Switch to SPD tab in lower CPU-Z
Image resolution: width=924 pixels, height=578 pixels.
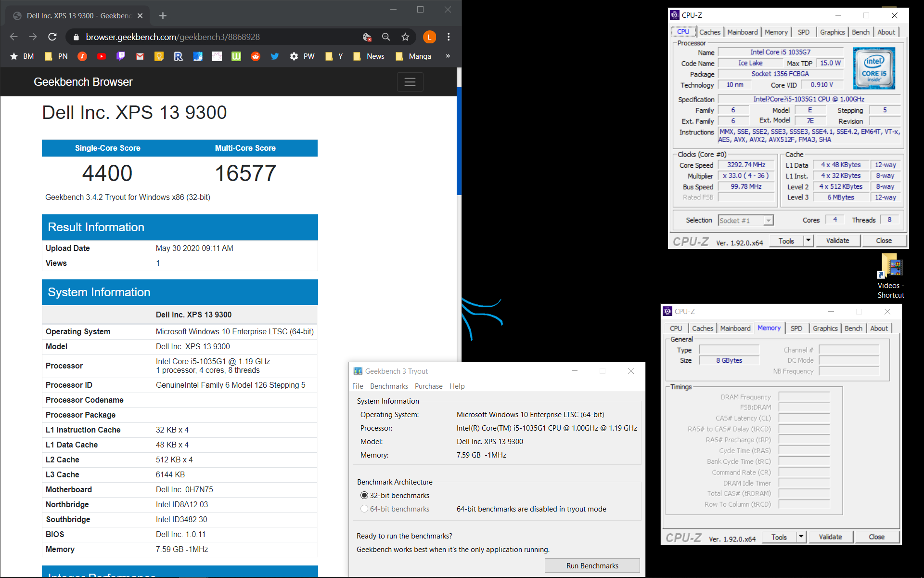point(796,328)
